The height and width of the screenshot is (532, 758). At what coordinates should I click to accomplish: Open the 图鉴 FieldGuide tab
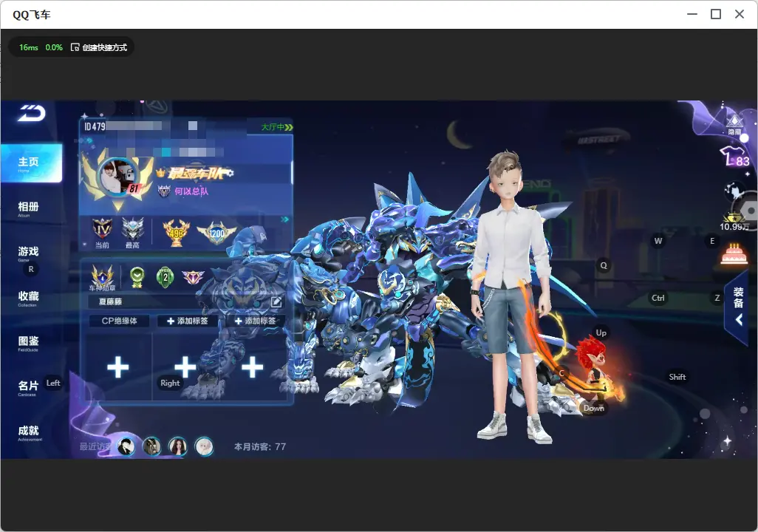click(29, 343)
